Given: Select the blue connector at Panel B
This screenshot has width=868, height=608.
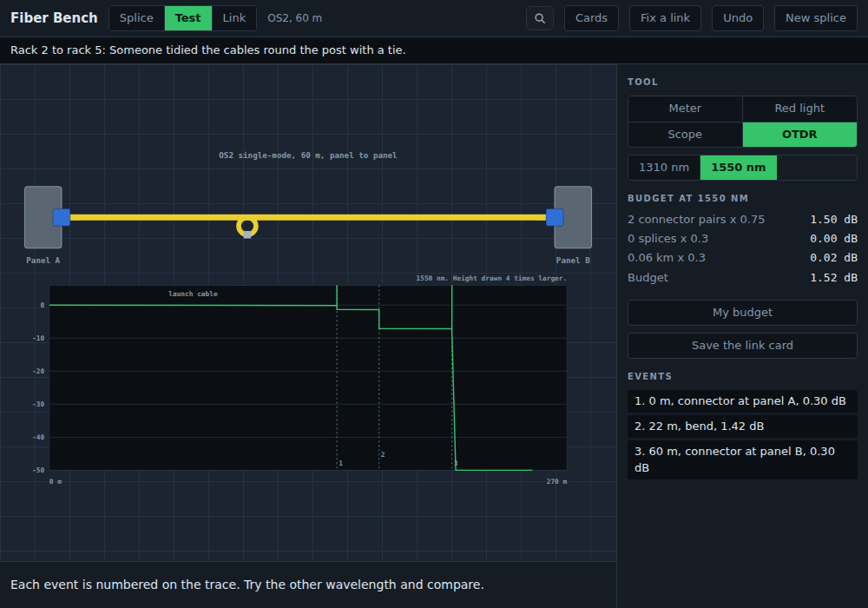Looking at the screenshot, I should pyautogui.click(x=555, y=218).
